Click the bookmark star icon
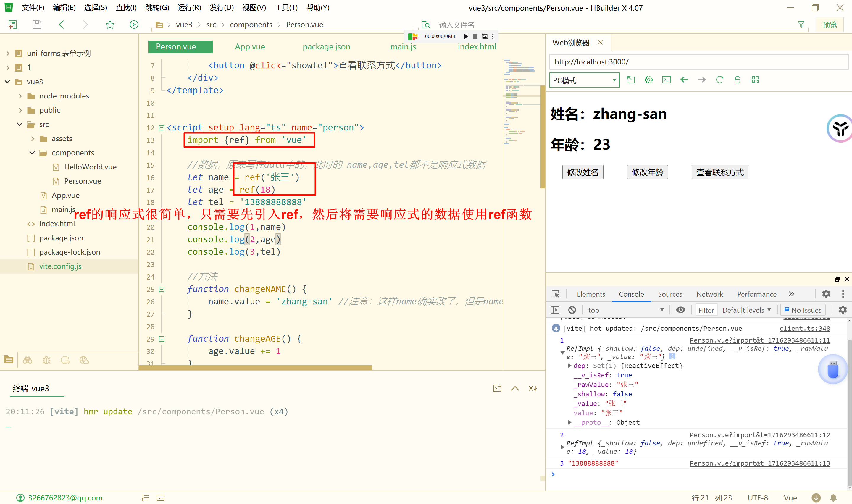 click(x=110, y=25)
